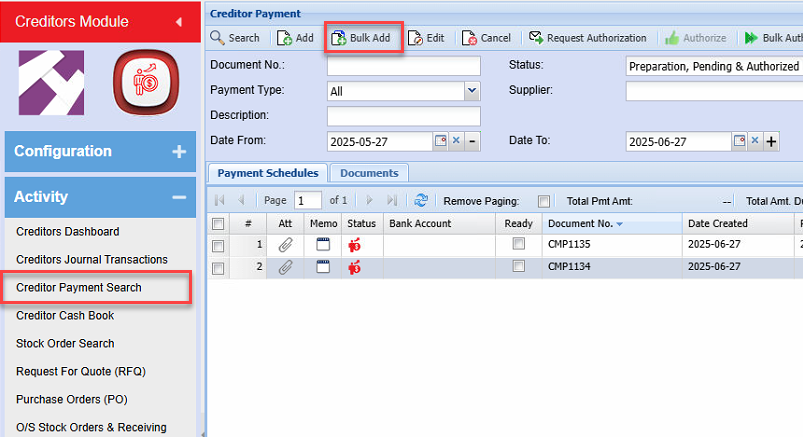Tick the Ready checkbox for CMP1135
The image size is (803, 437).
point(518,244)
